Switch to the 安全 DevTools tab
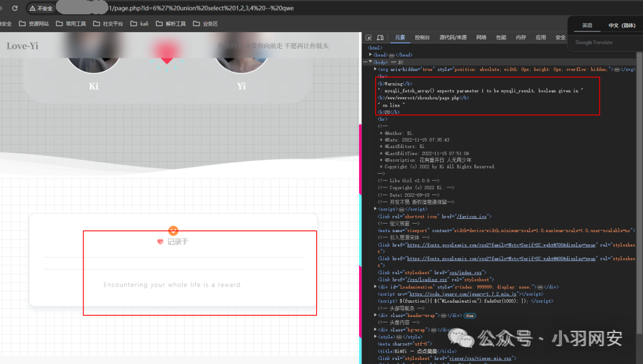 [x=560, y=37]
